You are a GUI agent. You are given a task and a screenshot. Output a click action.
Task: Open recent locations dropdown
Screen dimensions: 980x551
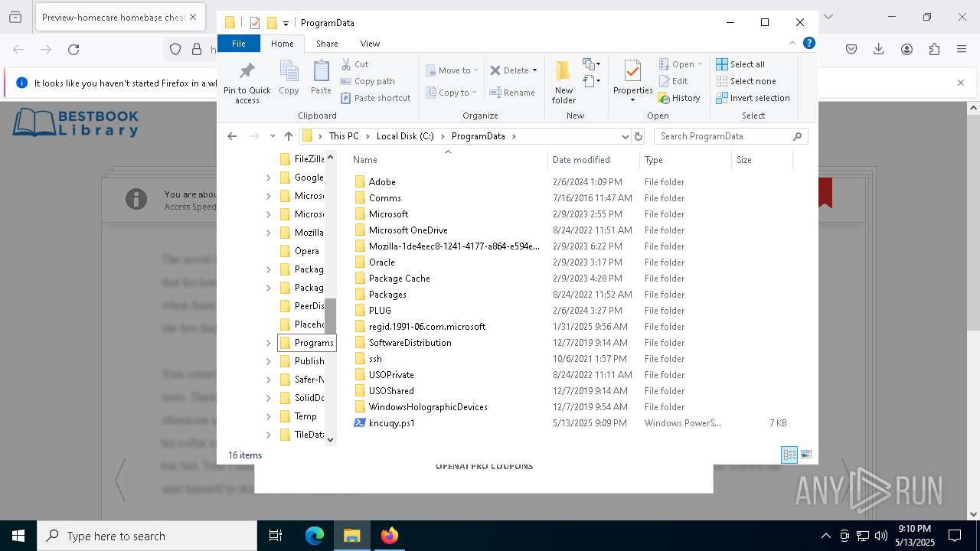(x=273, y=136)
